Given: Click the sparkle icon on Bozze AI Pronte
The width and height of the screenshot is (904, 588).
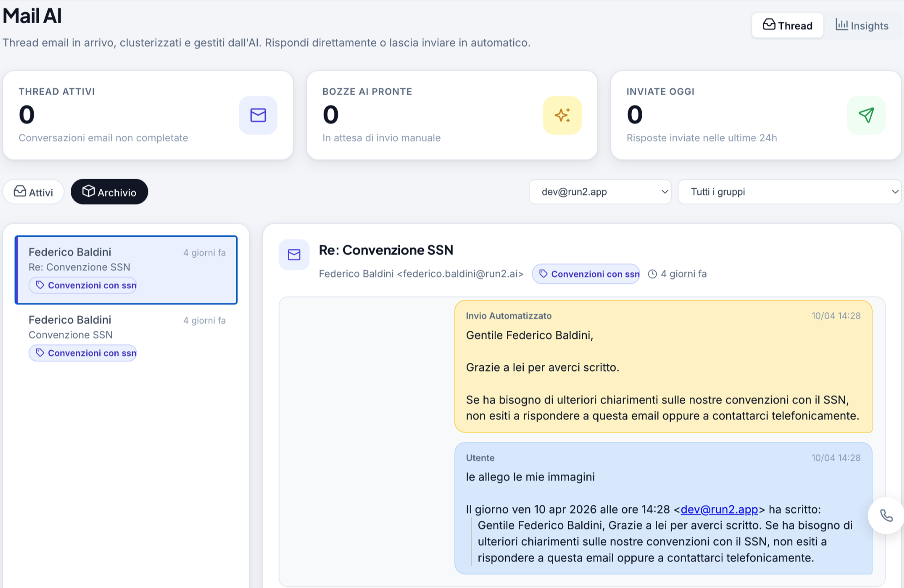Looking at the screenshot, I should pos(562,116).
